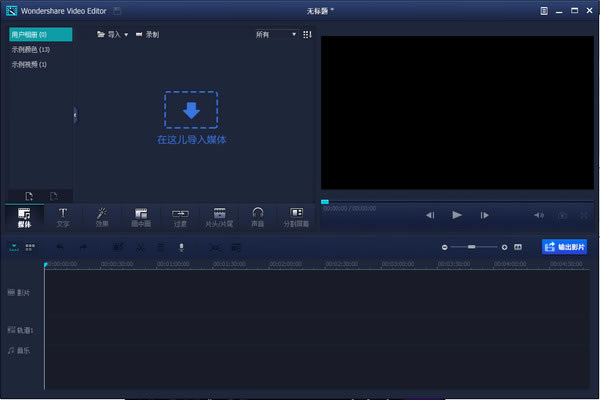This screenshot has height=400, width=600.
Task: Click the 在这儿导入媒体 import drop zone
Action: click(191, 118)
